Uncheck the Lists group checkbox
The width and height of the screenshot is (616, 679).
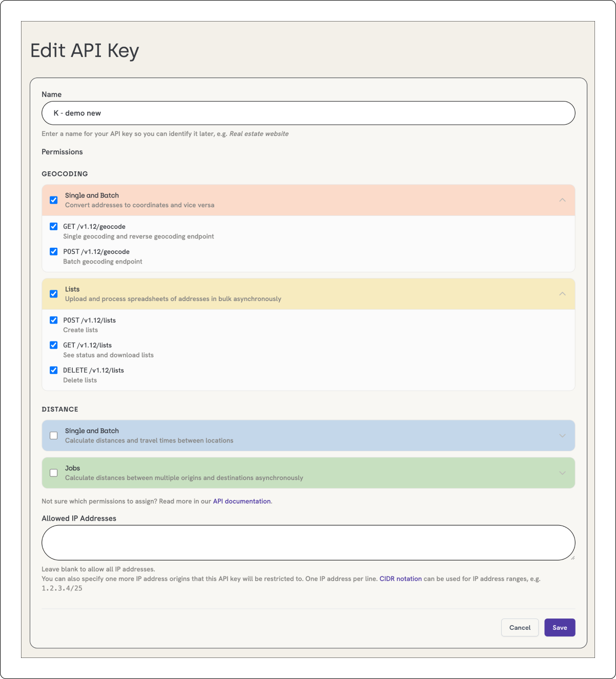pyautogui.click(x=53, y=294)
